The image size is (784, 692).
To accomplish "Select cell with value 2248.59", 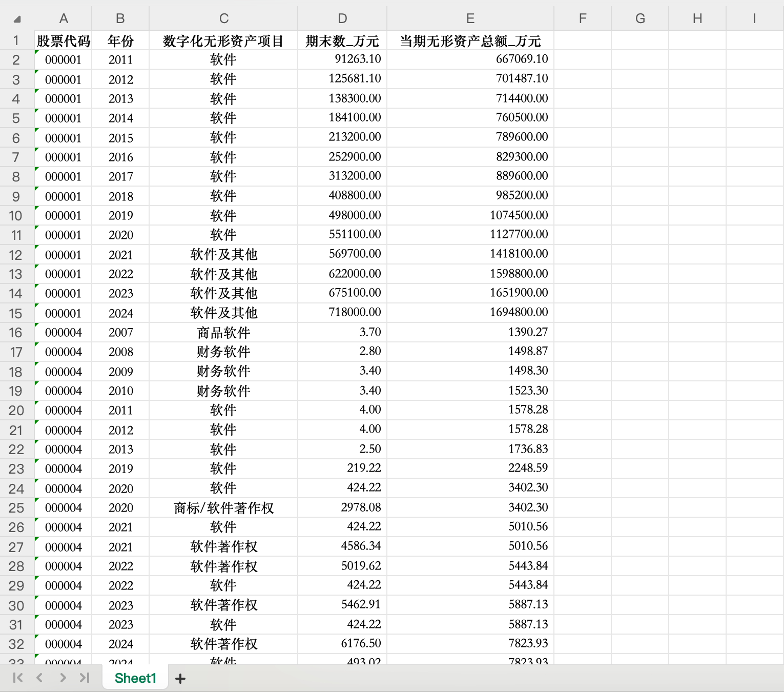I will (x=470, y=469).
